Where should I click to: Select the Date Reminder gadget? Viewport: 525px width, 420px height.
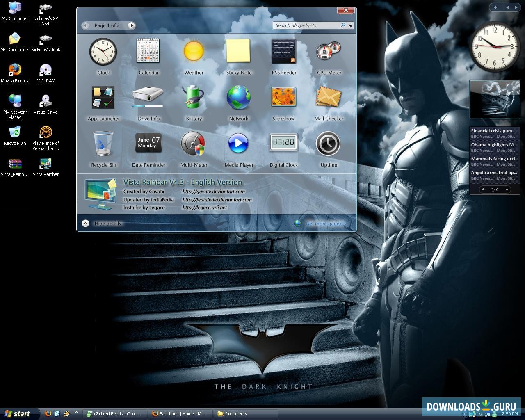pos(148,143)
